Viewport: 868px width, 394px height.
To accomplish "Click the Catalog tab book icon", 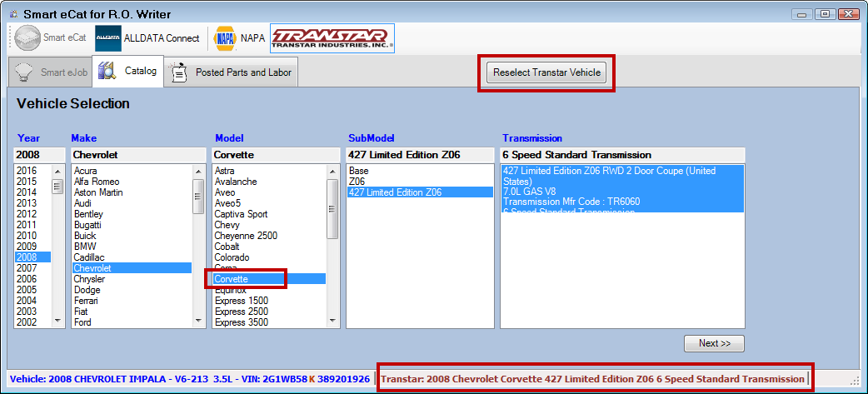I will pos(107,72).
